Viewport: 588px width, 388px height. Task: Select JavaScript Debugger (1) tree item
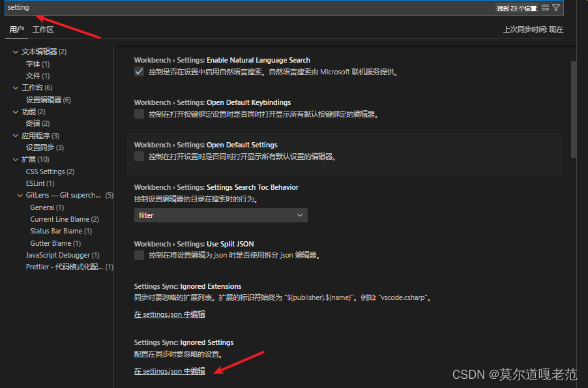pos(63,255)
